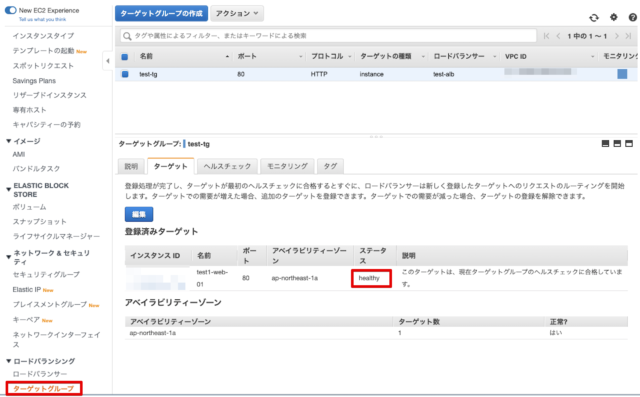Open the モニタリング tab
This screenshot has height=397, width=640.
coord(287,166)
